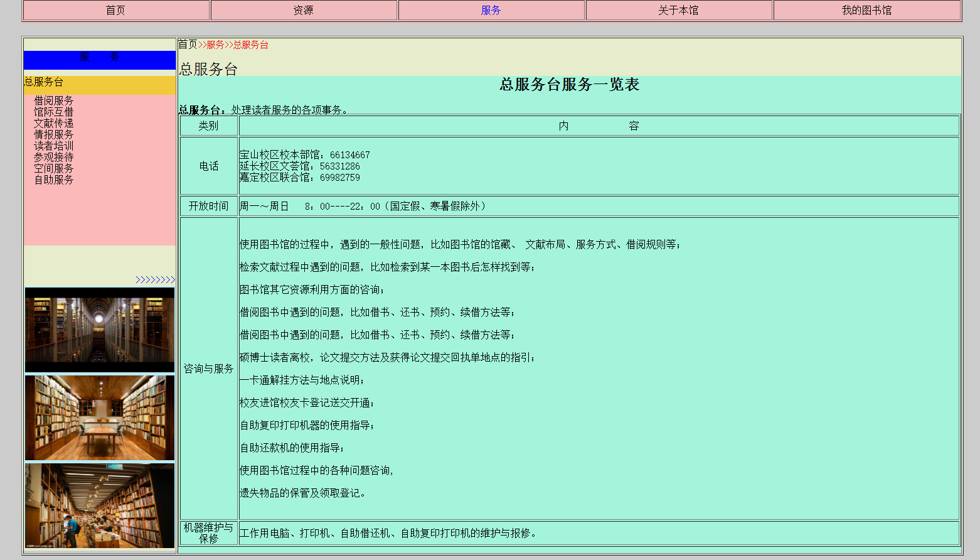The image size is (980, 560).
Task: Open the 资源 navigation tab
Action: 303,10
